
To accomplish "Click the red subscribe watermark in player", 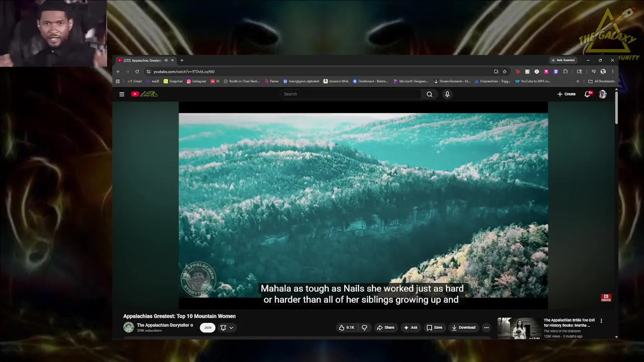I will click(606, 298).
